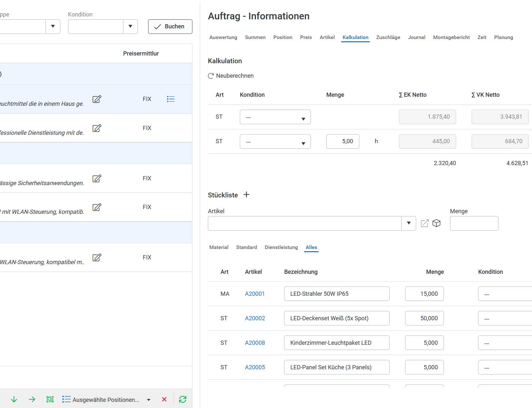Click edit icon in the Sicherheitsanwendungen row
The height and width of the screenshot is (408, 532).
coord(97,178)
